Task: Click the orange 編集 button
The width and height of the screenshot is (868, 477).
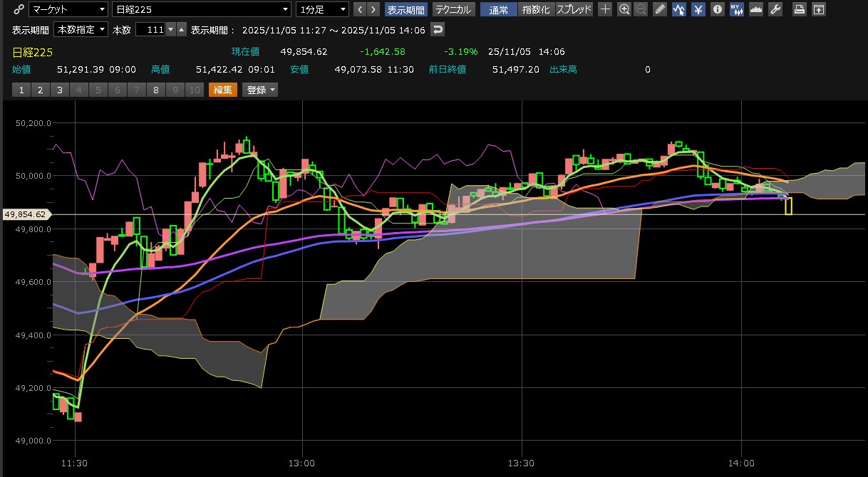Action: pyautogui.click(x=223, y=90)
